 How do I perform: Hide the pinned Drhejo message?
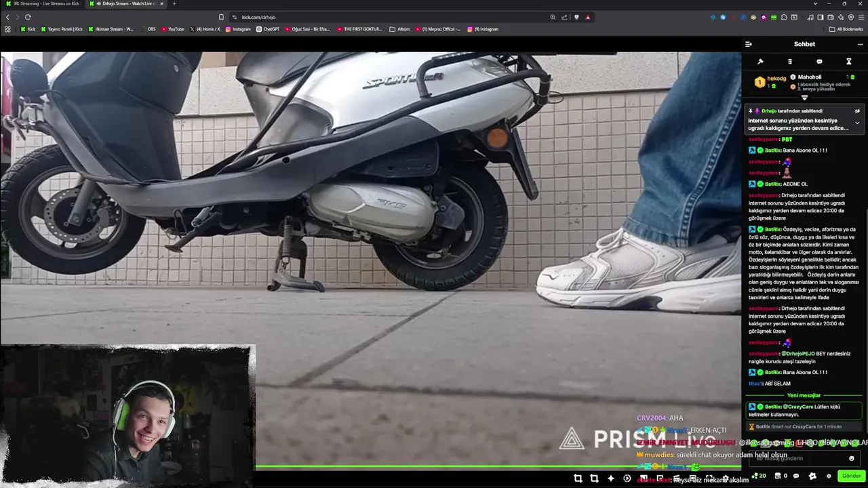pyautogui.click(x=857, y=111)
